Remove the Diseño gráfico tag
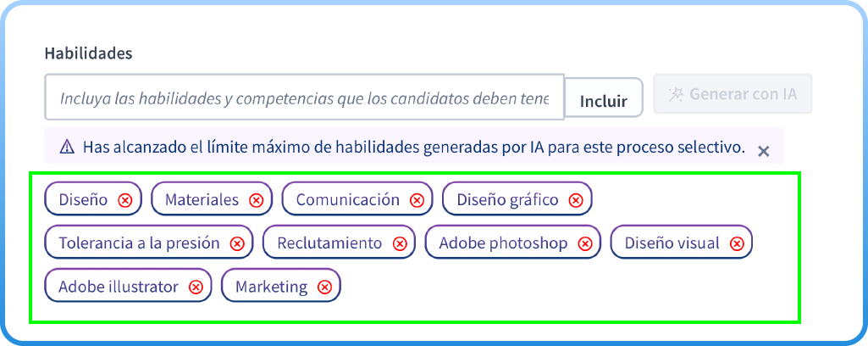 (576, 200)
